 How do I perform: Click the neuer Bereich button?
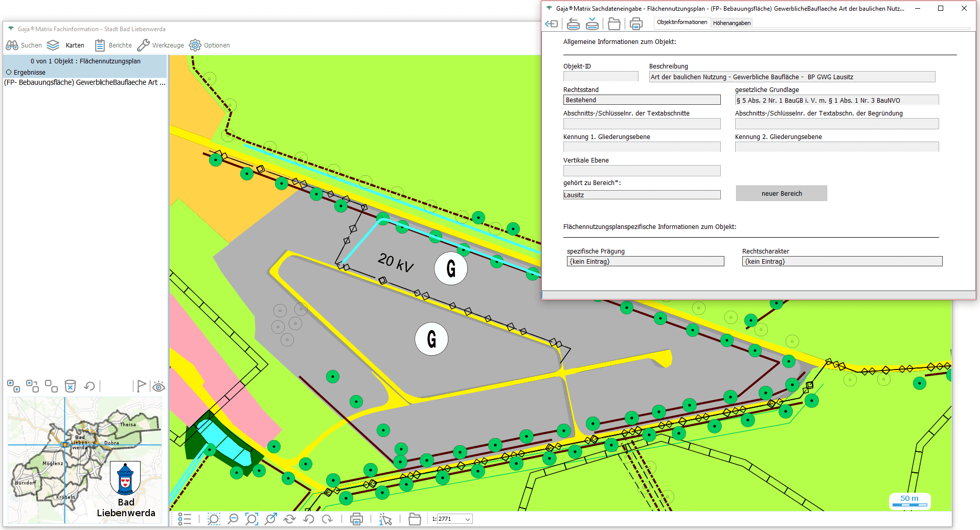click(x=781, y=193)
